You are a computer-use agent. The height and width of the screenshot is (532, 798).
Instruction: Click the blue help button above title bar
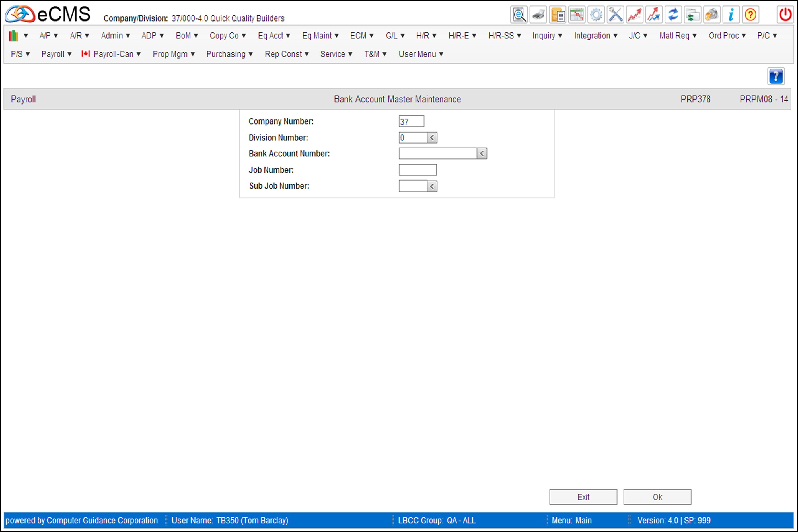[776, 76]
